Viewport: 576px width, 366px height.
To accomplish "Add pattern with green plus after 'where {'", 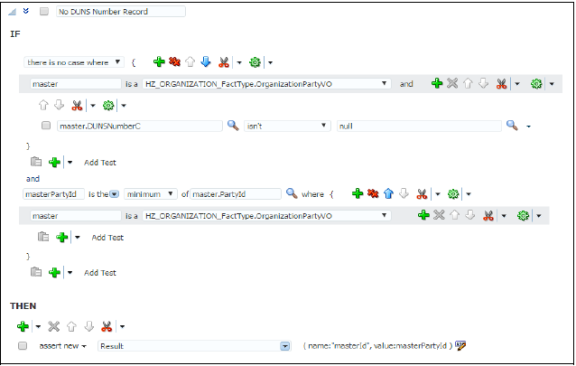I will [357, 193].
